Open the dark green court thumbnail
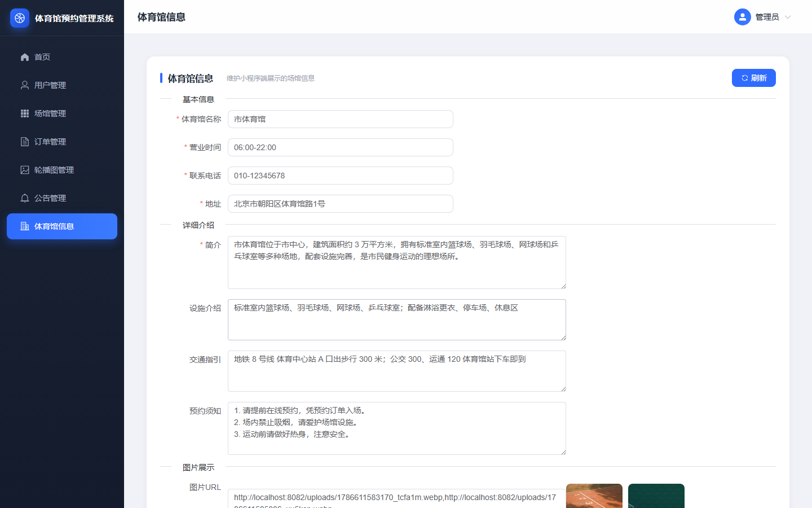Image resolution: width=812 pixels, height=508 pixels. (656, 496)
